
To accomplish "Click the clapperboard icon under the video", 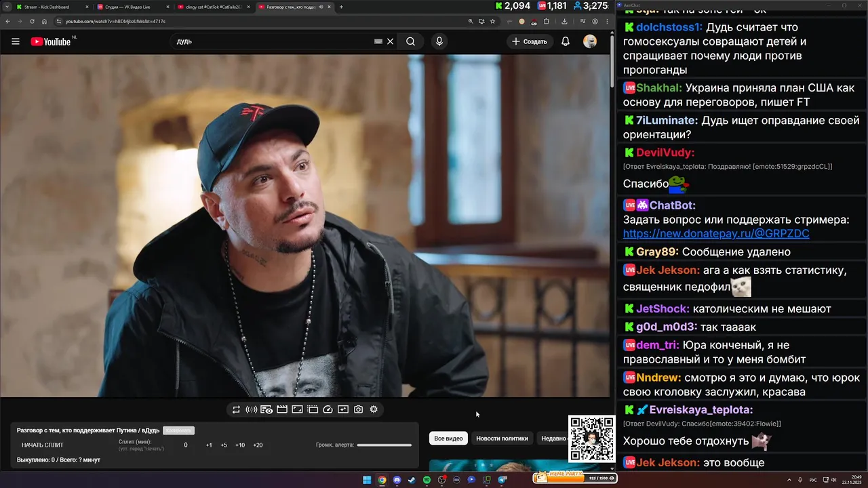I will coord(282,409).
